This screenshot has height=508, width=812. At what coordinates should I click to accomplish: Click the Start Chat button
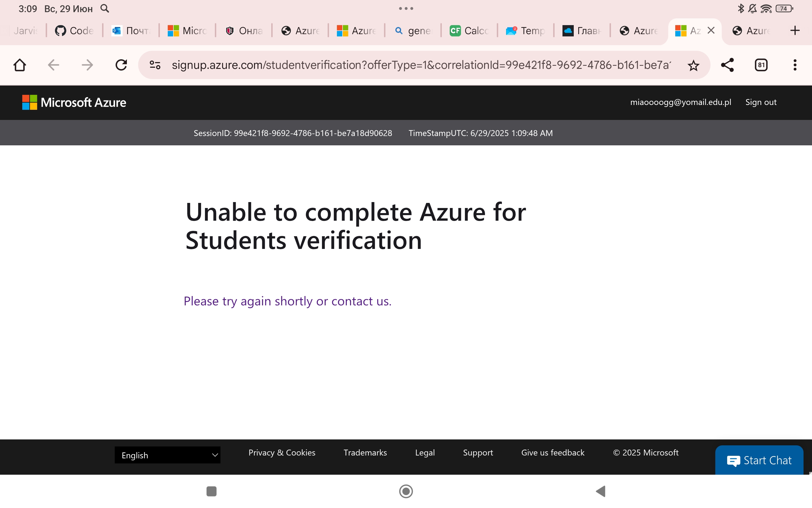pyautogui.click(x=759, y=460)
